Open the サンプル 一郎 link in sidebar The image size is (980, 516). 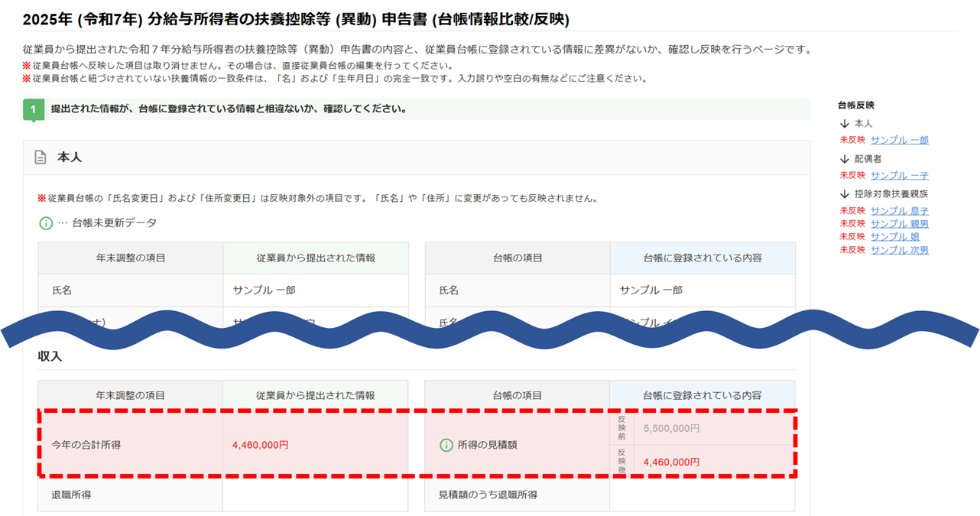[x=899, y=140]
